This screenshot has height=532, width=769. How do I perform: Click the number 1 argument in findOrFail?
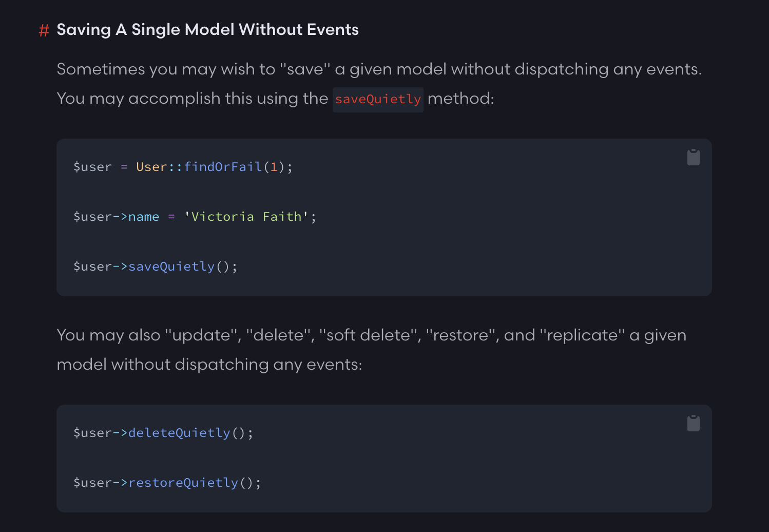coord(274,167)
